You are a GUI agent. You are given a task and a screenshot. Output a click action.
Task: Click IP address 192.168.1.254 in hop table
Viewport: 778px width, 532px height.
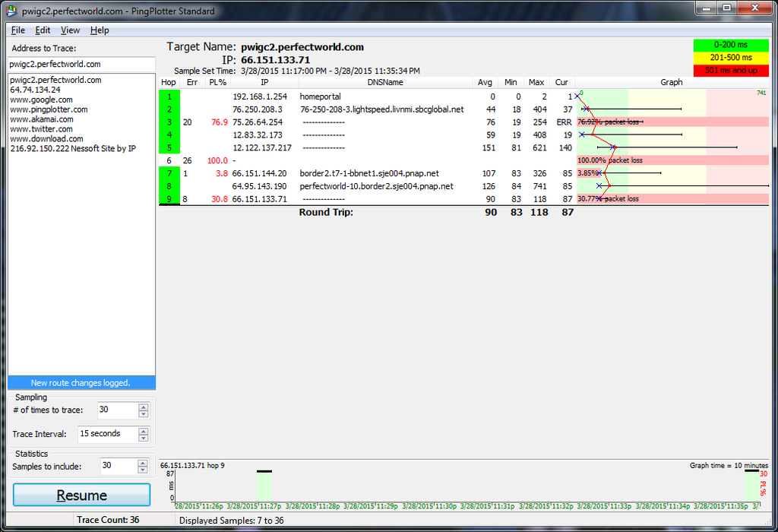point(260,97)
